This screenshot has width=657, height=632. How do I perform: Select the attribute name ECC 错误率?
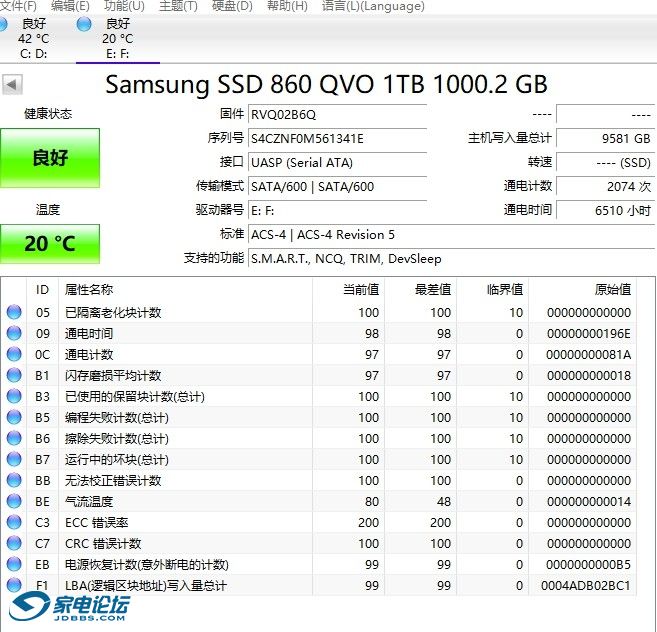click(x=96, y=523)
